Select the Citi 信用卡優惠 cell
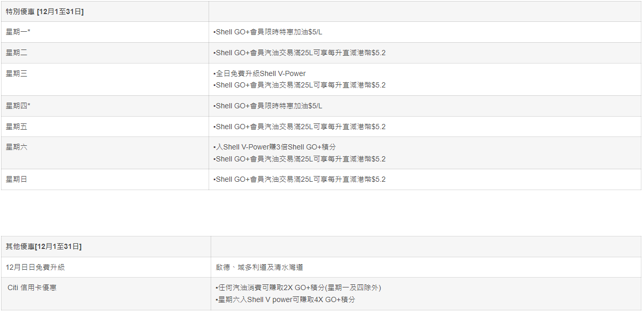 32,287
